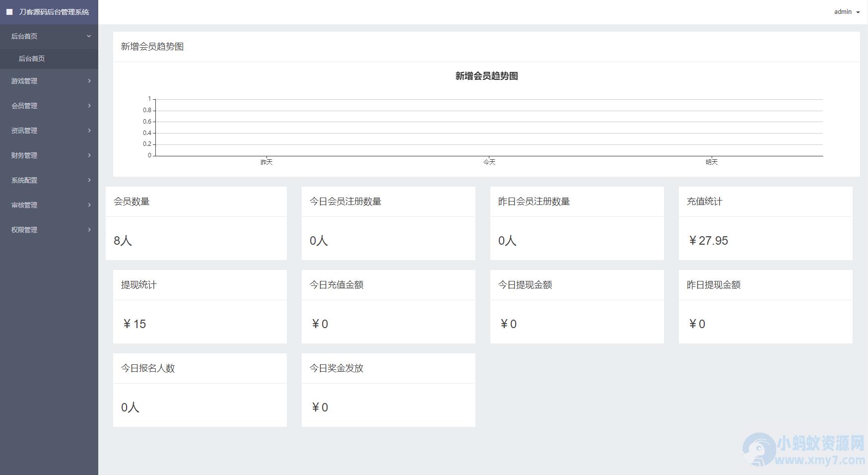The width and height of the screenshot is (868, 475).
Task: Click the 明天 label on the chart axis
Action: tap(712, 162)
